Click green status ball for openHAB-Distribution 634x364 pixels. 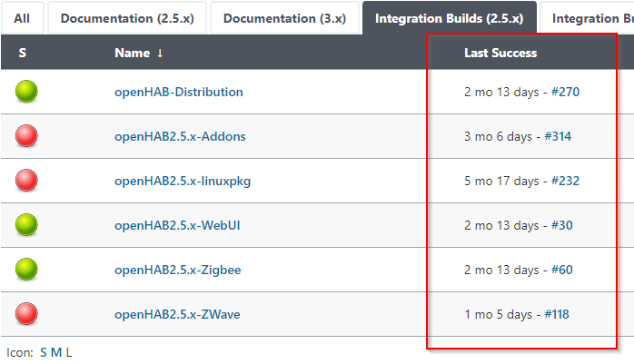[26, 92]
